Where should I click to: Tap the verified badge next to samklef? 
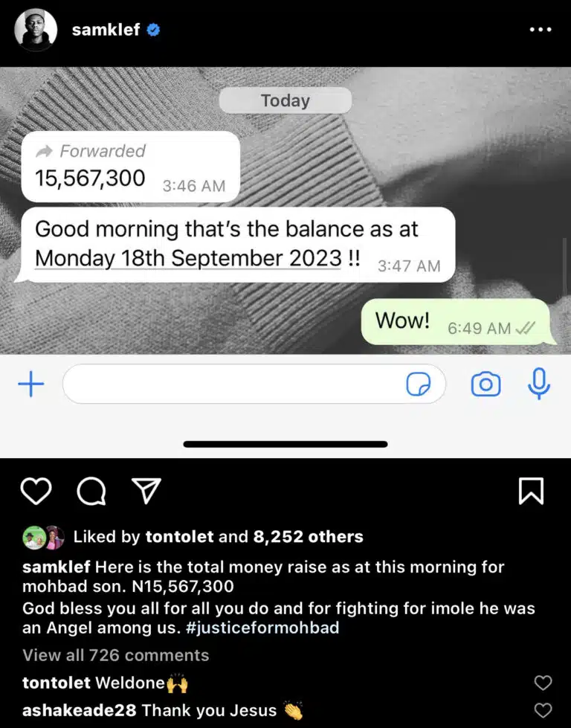pos(154,30)
